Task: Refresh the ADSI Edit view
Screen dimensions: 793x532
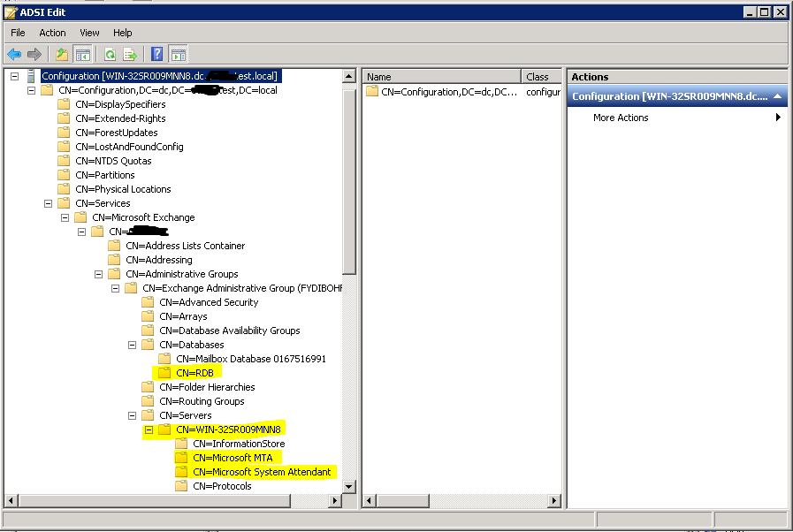Action: (x=110, y=54)
